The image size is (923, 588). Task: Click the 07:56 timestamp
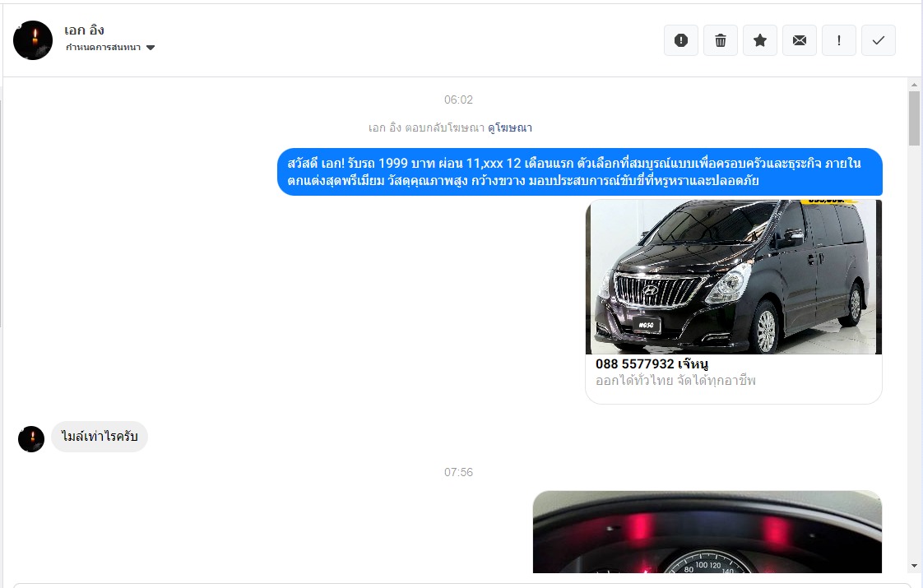(458, 473)
